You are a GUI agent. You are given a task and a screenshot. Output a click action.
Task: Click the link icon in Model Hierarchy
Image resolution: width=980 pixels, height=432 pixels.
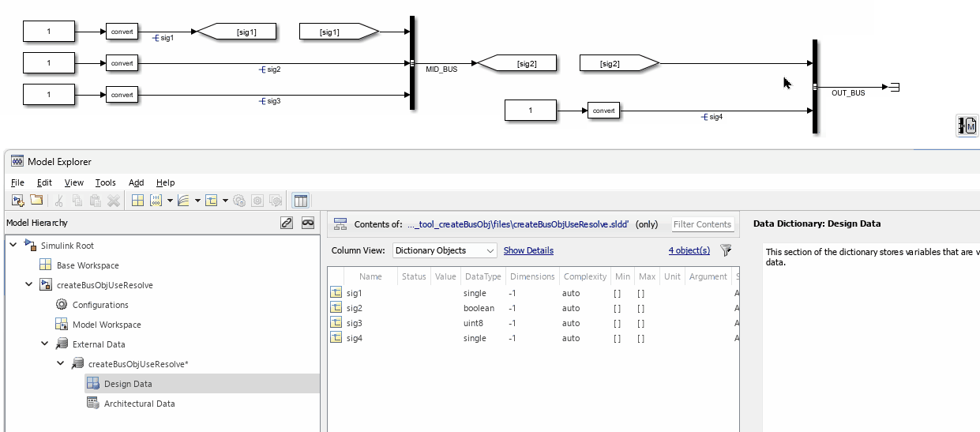tap(287, 223)
